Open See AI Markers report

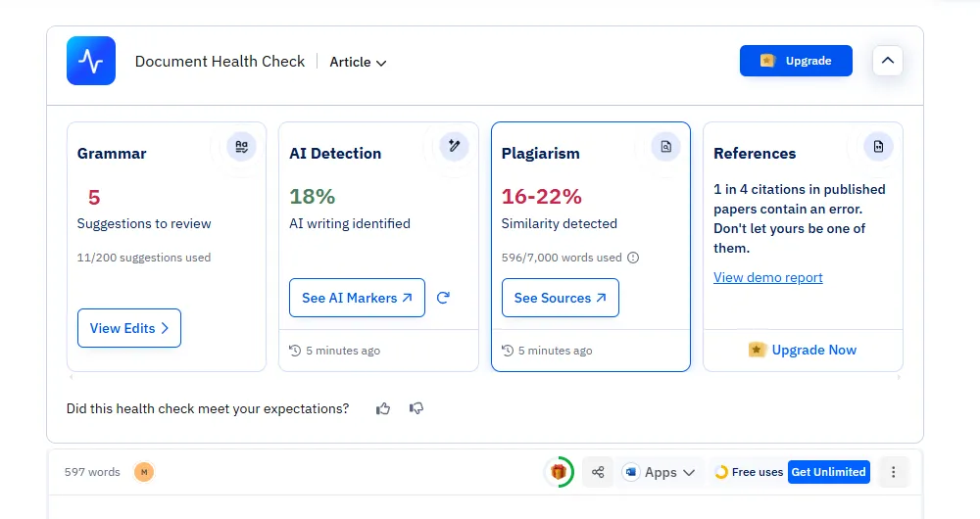coord(357,298)
